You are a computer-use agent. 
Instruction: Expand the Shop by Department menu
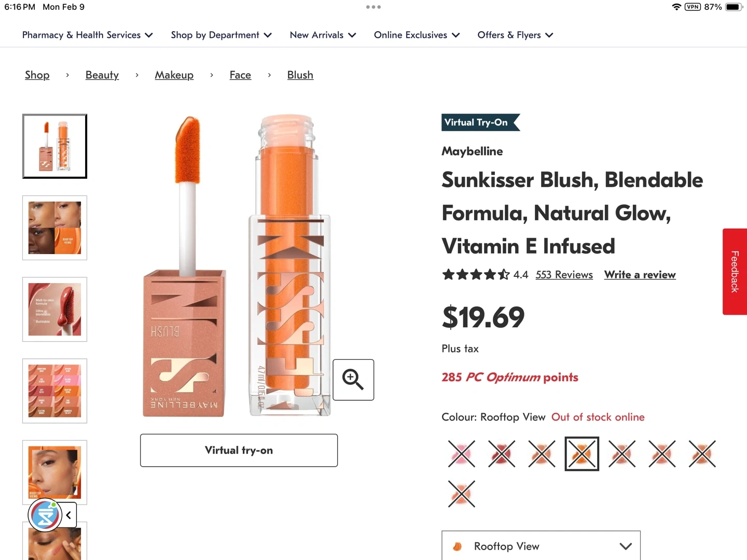(x=221, y=35)
